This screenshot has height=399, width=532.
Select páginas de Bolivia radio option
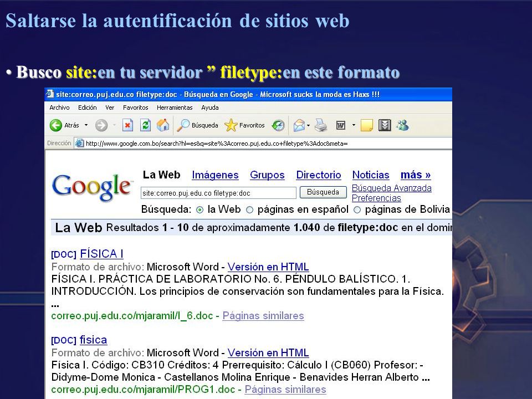click(x=357, y=210)
